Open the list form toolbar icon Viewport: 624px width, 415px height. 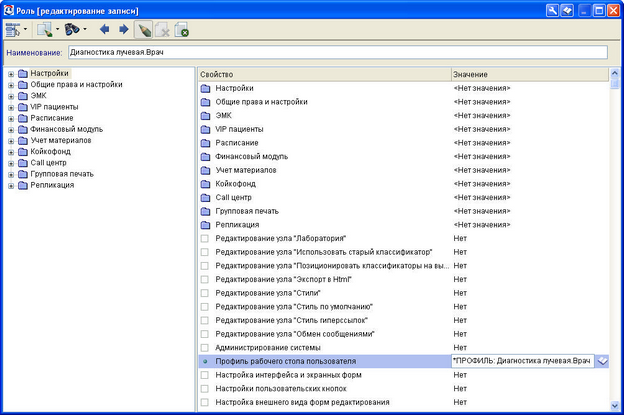click(x=13, y=29)
